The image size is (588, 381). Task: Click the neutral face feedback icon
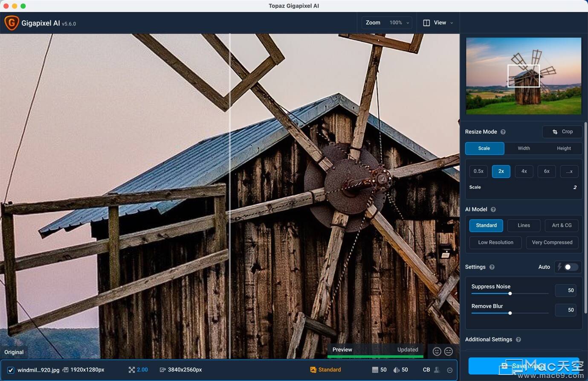tap(449, 351)
